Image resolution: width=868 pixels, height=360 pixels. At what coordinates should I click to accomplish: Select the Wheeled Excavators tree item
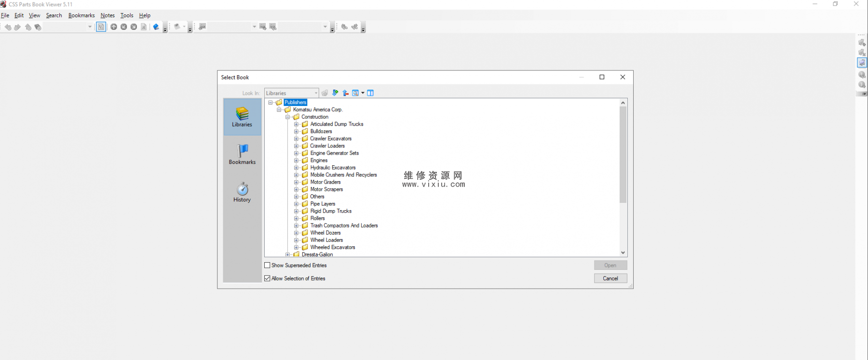tap(333, 247)
